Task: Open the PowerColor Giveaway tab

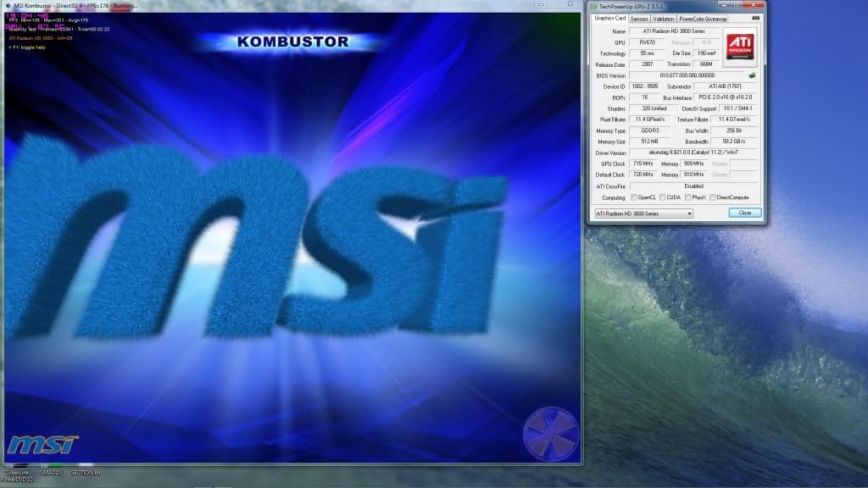Action: coord(703,19)
